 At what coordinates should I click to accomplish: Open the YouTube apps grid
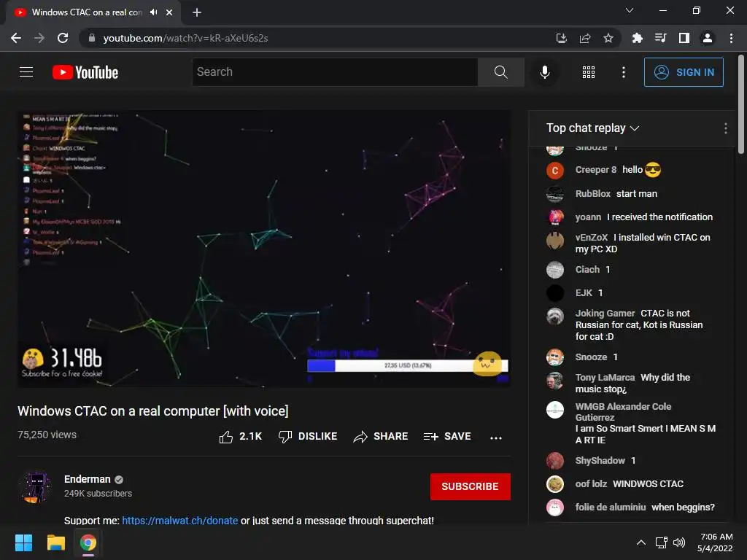(x=589, y=72)
